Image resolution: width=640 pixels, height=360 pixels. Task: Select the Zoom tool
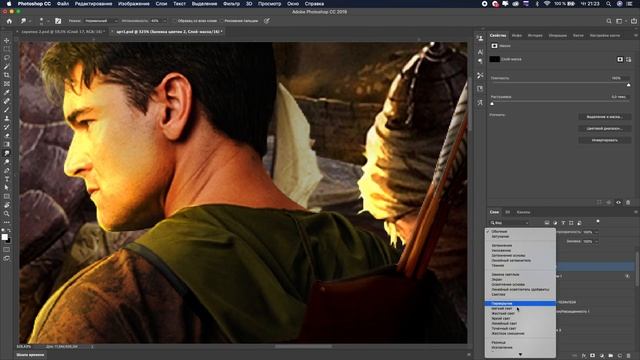click(7, 213)
